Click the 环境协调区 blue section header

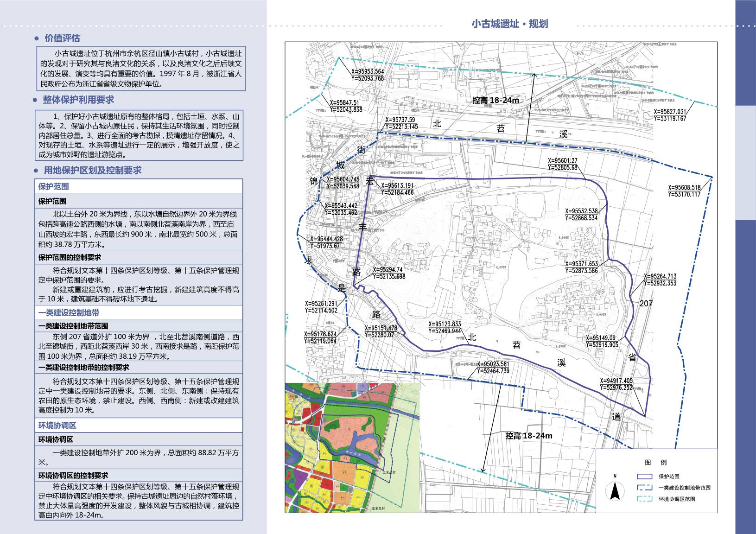pyautogui.click(x=57, y=426)
